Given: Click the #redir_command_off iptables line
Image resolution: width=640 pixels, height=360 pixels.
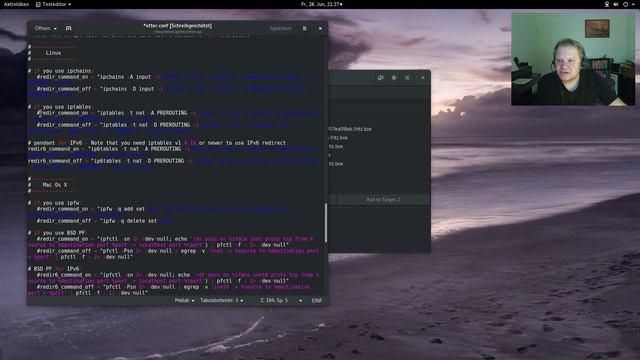Looking at the screenshot, I should tap(162, 125).
